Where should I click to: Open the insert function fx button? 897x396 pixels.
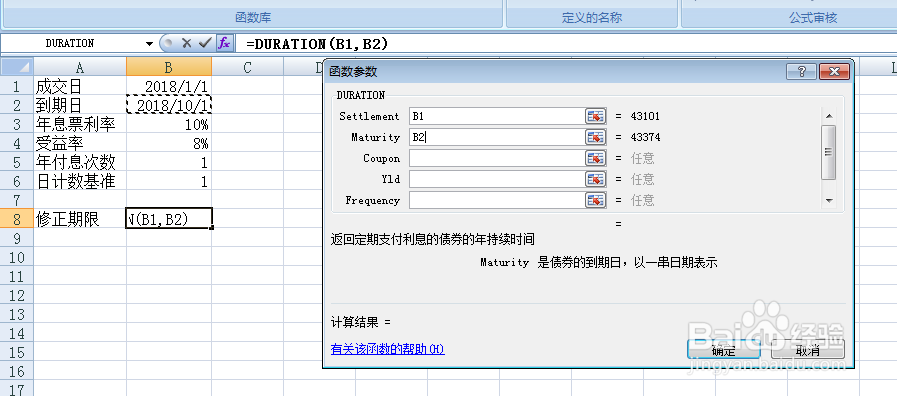click(225, 43)
